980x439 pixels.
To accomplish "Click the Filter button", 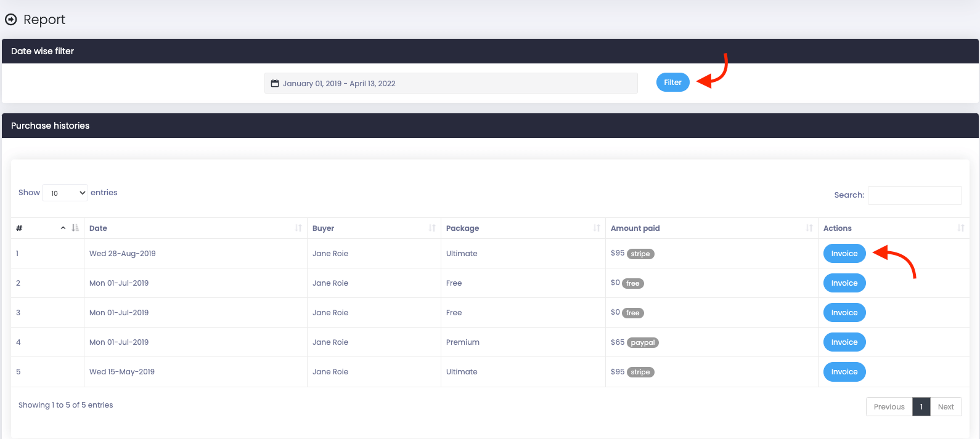I will tap(672, 83).
